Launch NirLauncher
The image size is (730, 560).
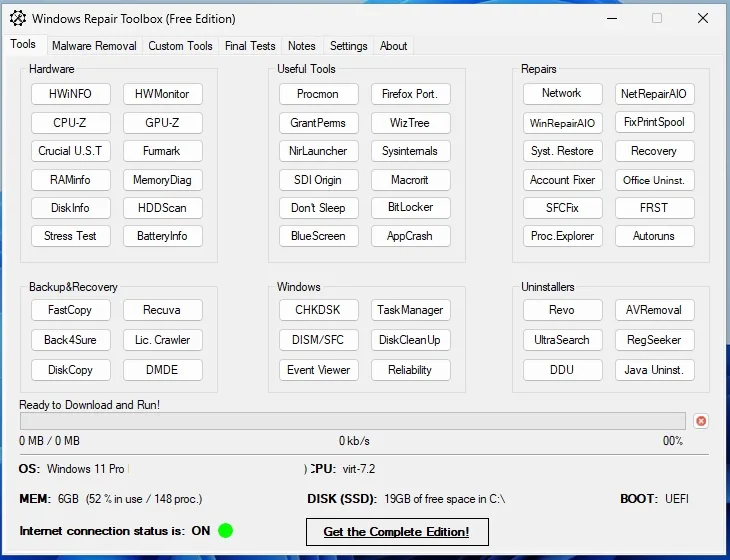(319, 151)
